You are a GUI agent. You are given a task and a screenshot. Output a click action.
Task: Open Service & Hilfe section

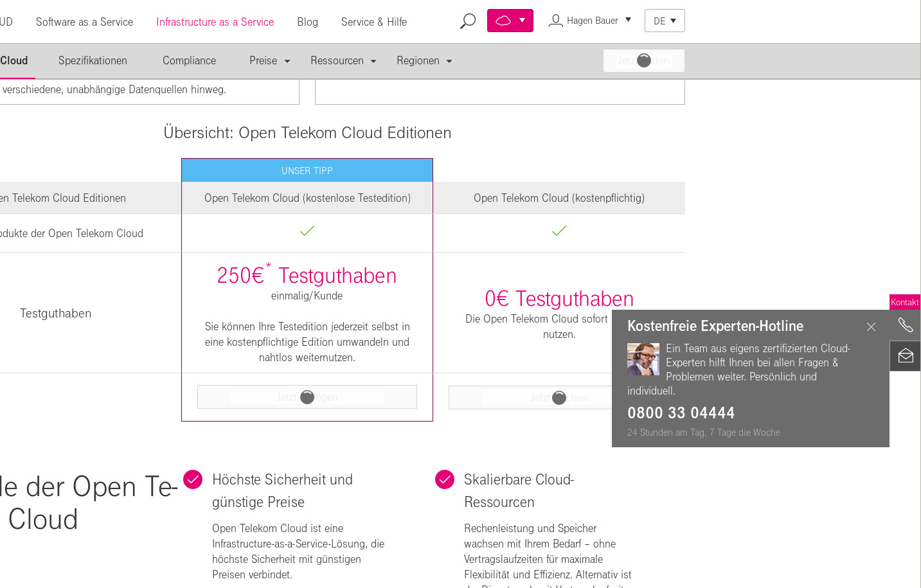pos(373,22)
